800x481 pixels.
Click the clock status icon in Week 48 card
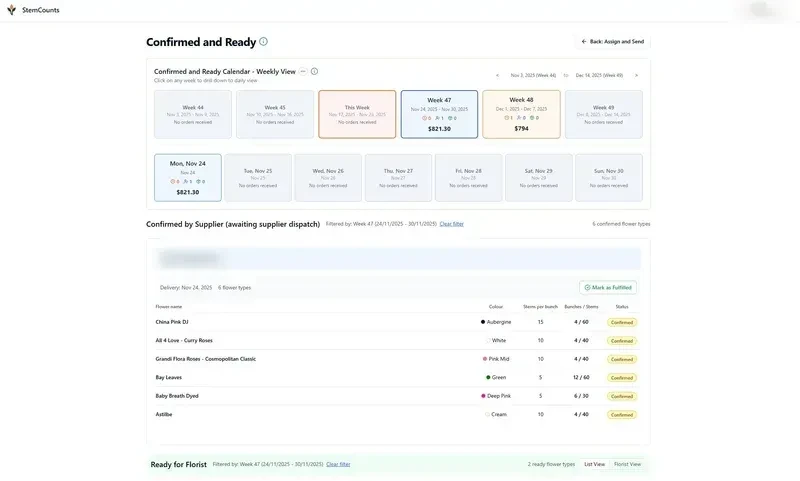(507, 118)
